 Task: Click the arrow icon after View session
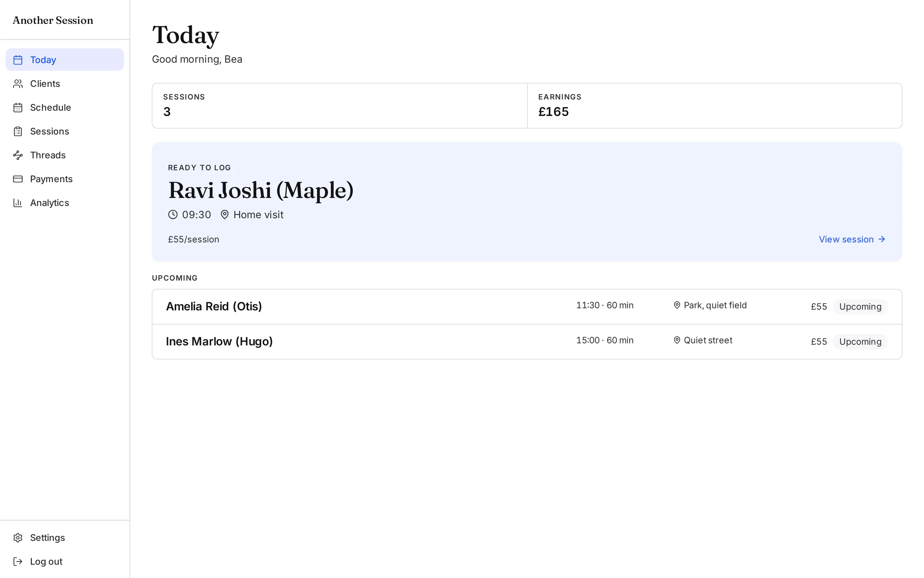point(882,239)
